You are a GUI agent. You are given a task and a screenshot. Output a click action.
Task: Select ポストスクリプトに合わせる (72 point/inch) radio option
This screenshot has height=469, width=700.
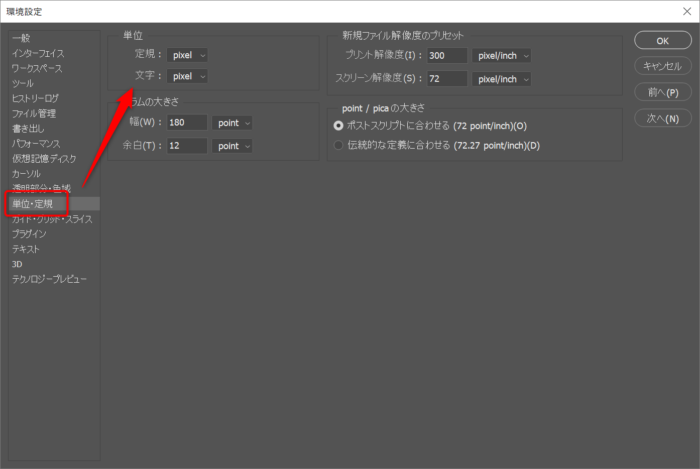pos(338,127)
